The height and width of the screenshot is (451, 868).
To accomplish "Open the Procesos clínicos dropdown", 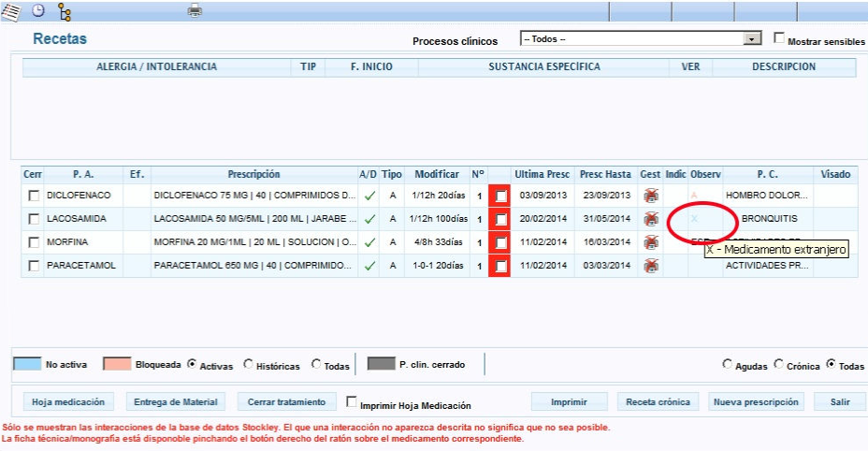I will [751, 39].
